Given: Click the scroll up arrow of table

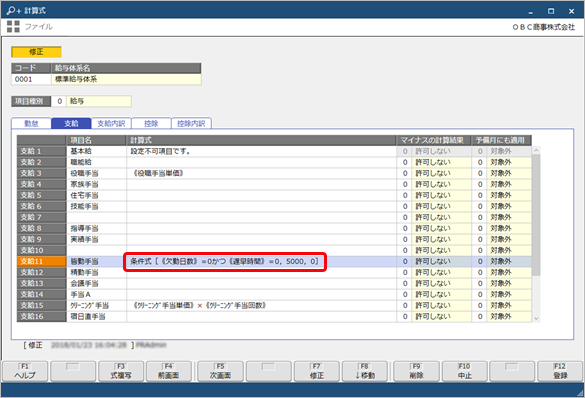Looking at the screenshot, I should point(536,150).
